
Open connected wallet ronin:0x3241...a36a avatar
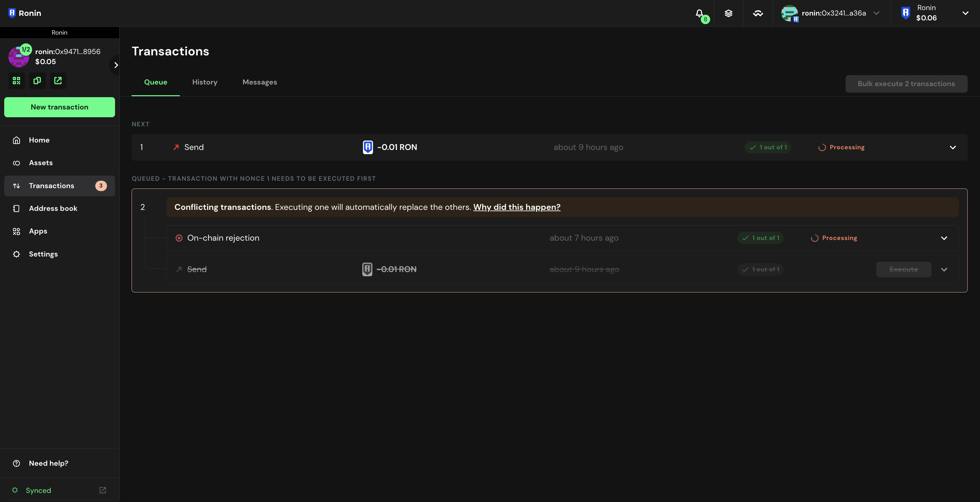789,13
